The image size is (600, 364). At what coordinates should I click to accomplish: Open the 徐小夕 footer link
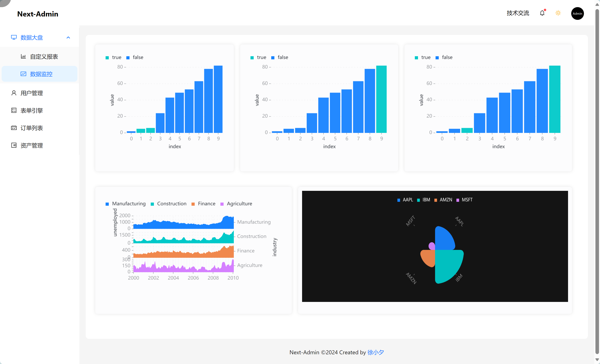click(x=375, y=352)
